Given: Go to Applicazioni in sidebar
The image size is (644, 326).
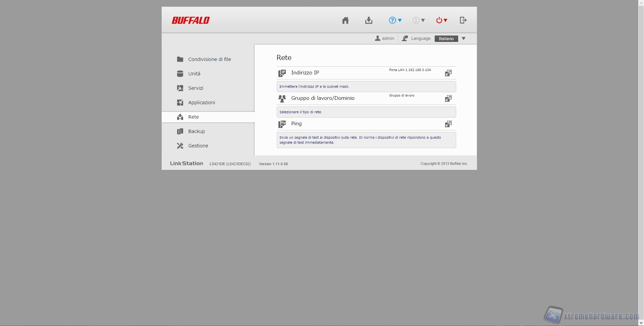Looking at the screenshot, I should [x=201, y=103].
